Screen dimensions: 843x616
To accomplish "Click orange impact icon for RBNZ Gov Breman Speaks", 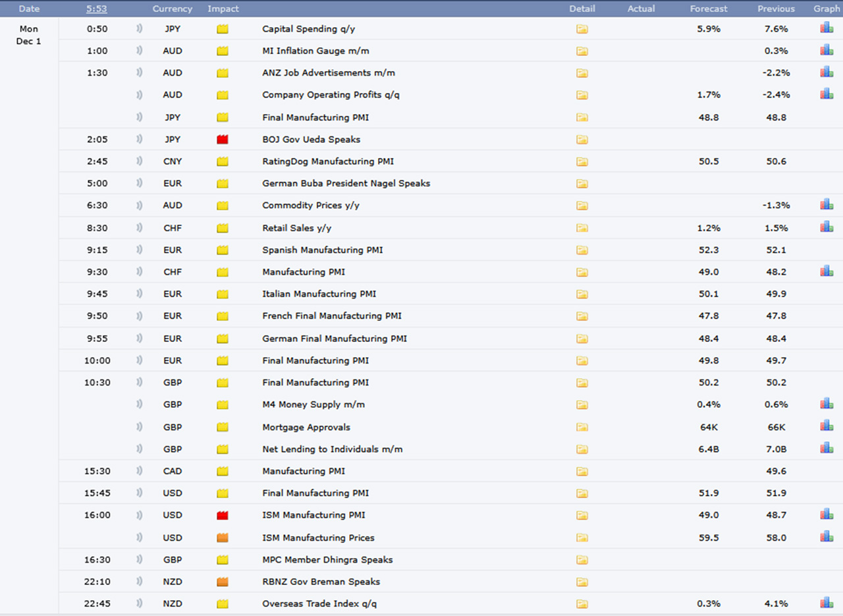I will coord(223,582).
